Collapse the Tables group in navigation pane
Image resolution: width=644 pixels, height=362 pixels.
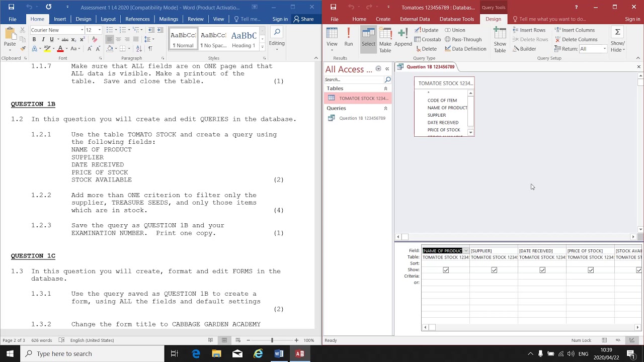(x=386, y=88)
